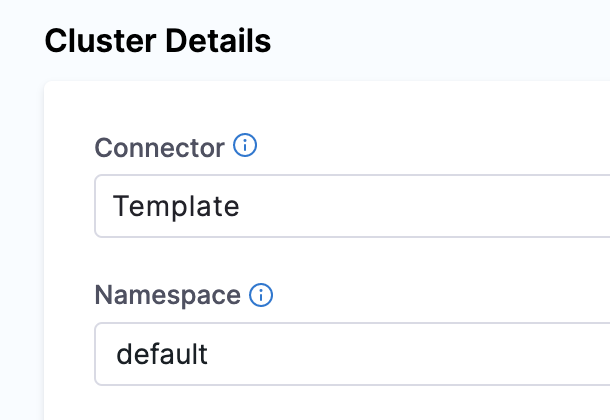
Task: Click blank card area above Connector label
Action: pos(300,105)
